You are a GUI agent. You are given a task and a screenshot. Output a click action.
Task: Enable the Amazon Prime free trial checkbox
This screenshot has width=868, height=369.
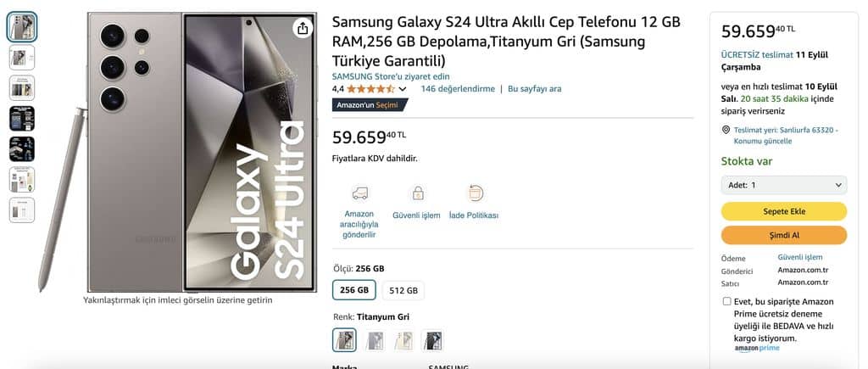[x=726, y=301]
